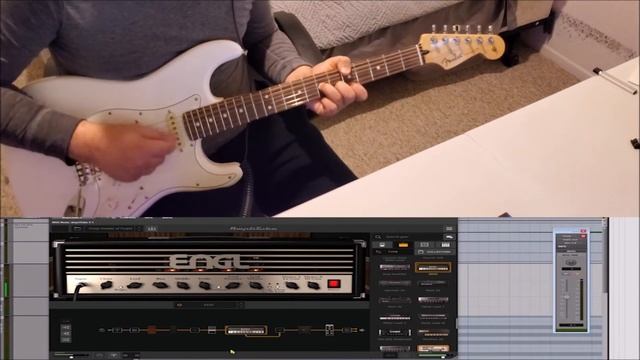Click the Clean gain knob on the ENGL amp

pyautogui.click(x=107, y=286)
